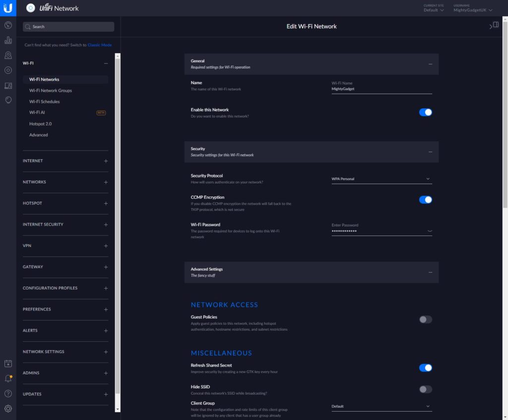This screenshot has height=420, width=508.
Task: Open the Devices icon in sidebar
Action: tap(8, 70)
